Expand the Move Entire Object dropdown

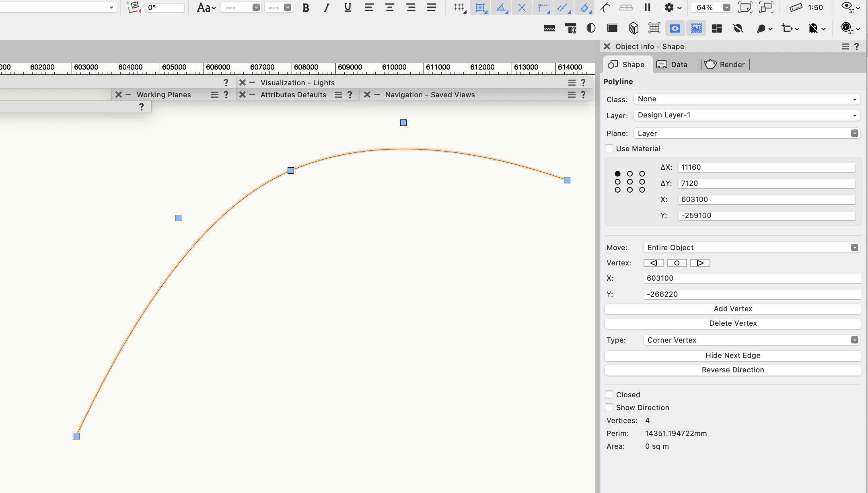(x=751, y=247)
